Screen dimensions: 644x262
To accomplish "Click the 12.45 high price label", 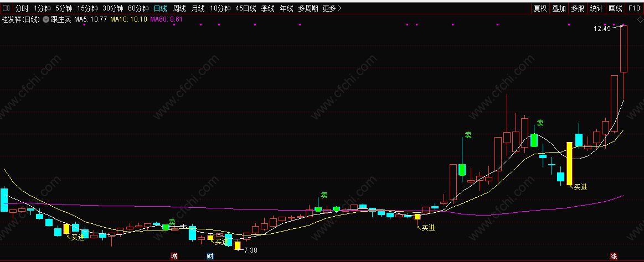I will pos(602,29).
